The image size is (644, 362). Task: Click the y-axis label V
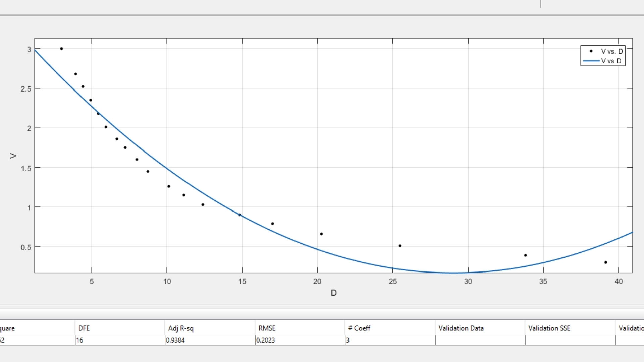(x=13, y=156)
